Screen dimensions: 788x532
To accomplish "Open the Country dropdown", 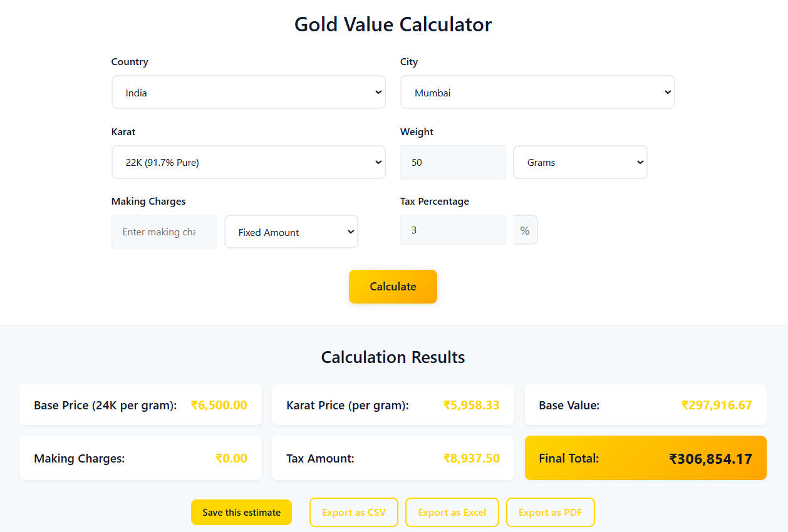I will (248, 91).
